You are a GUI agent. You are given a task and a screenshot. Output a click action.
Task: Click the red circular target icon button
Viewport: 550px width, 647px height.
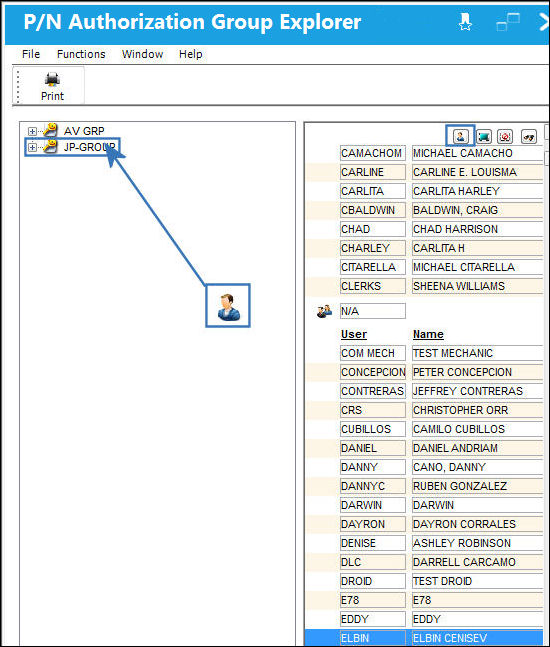point(505,136)
